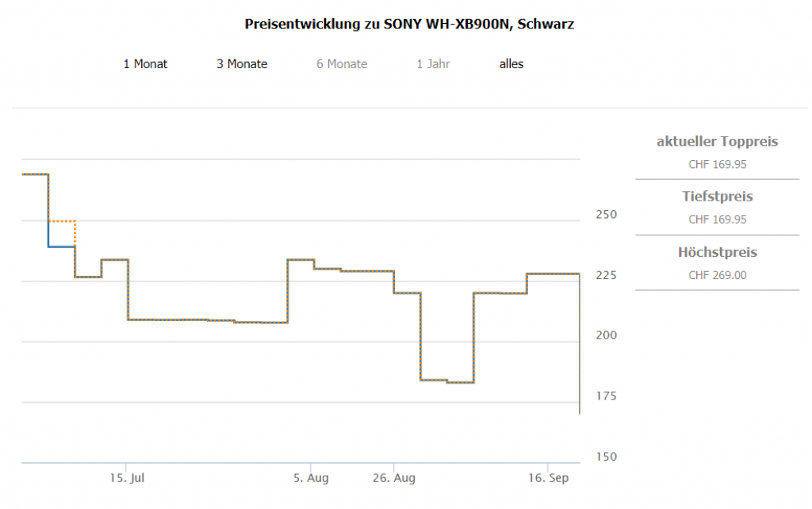Click the solid blue line segment below the orange one

(x=62, y=247)
